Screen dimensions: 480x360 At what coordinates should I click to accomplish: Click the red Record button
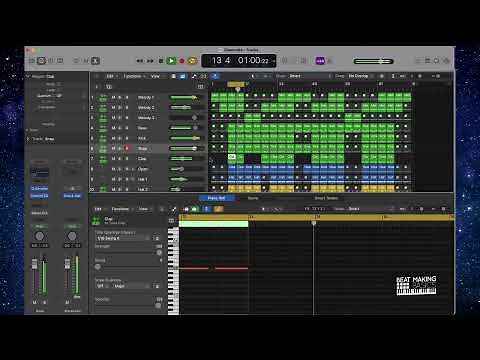tap(182, 61)
